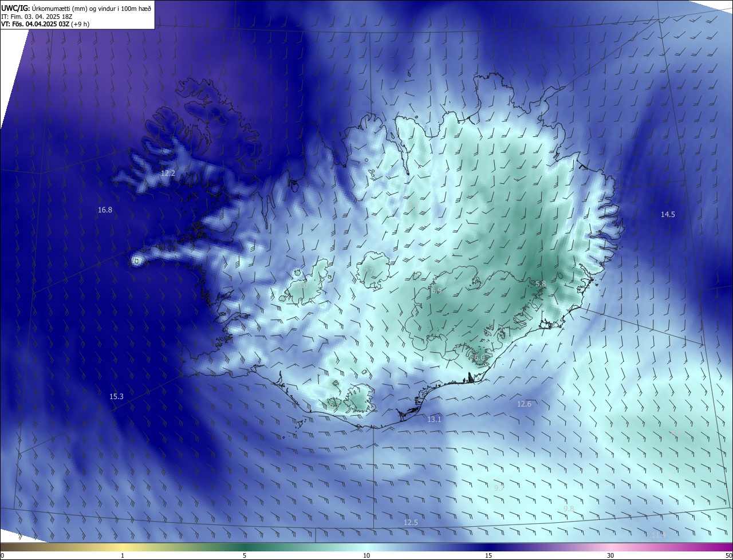Click the 1 label on the color scale
Image resolution: width=733 pixels, height=560 pixels.
(123, 556)
